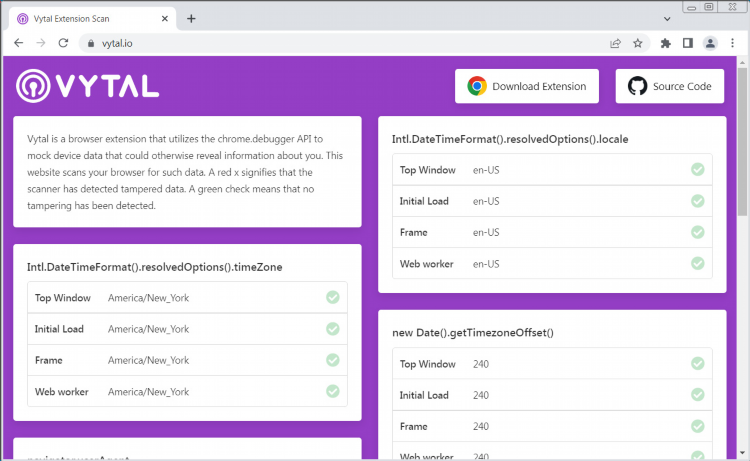Open the Chrome three-dot menu
The height and width of the screenshot is (461, 750).
point(732,44)
